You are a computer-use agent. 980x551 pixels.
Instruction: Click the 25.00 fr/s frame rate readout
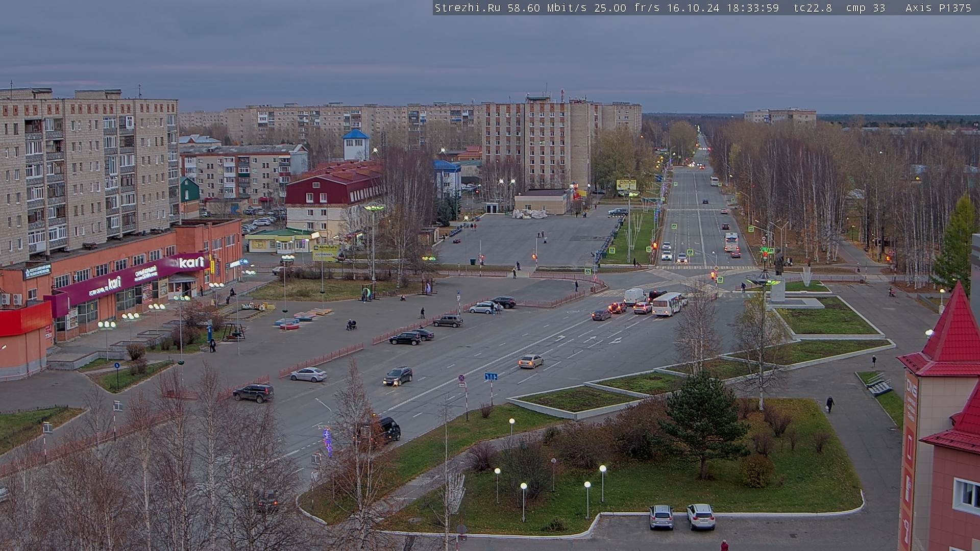pos(627,8)
